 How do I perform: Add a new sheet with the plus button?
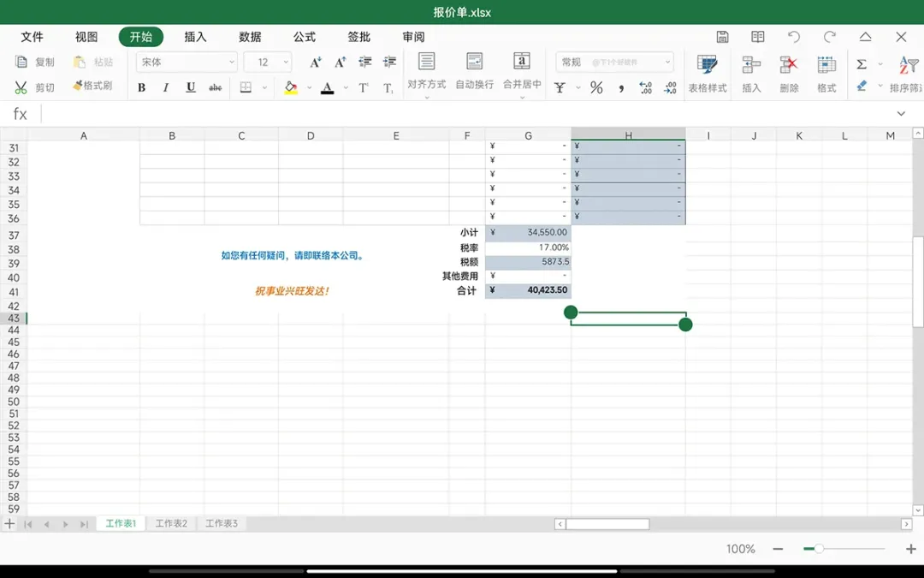click(x=9, y=524)
